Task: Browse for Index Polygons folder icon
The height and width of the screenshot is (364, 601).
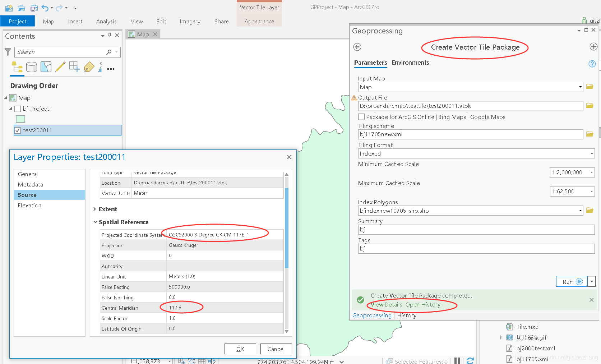Action: (x=590, y=210)
